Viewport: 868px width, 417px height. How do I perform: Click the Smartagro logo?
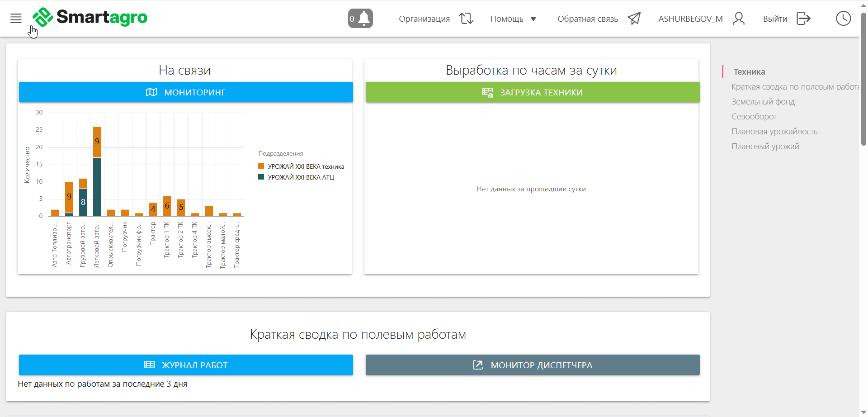90,18
